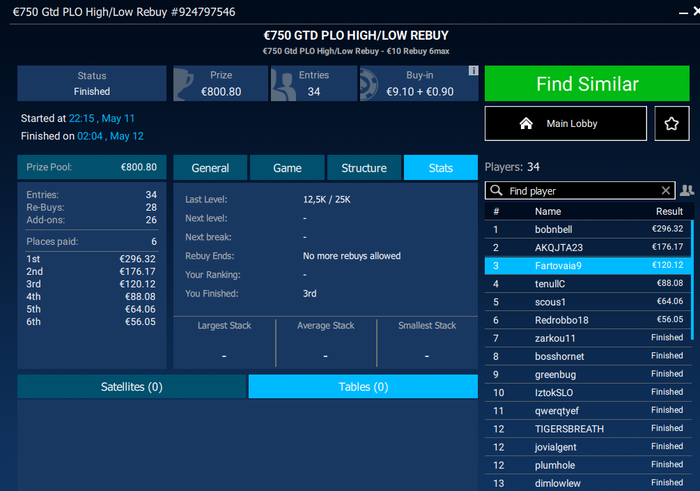The width and height of the screenshot is (700, 491).
Task: Select player row IztokSLO
Action: coord(588,393)
